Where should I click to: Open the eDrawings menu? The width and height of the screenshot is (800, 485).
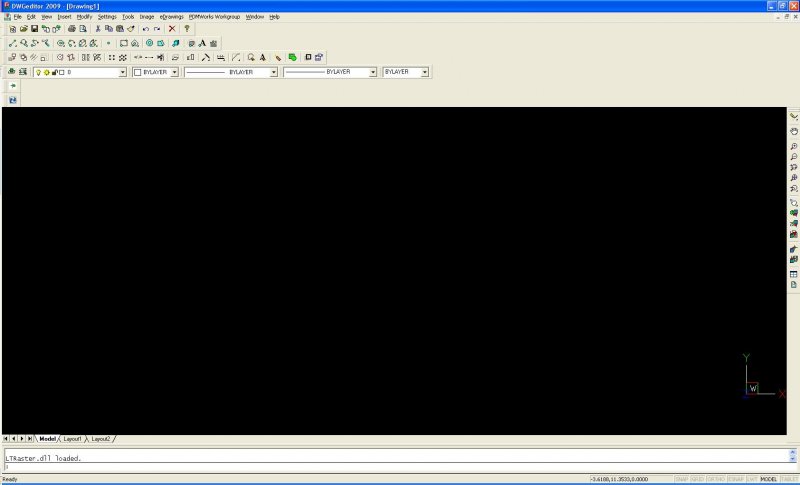[171, 17]
